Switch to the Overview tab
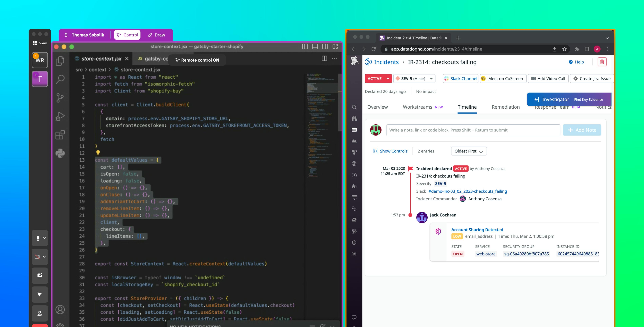 (377, 107)
